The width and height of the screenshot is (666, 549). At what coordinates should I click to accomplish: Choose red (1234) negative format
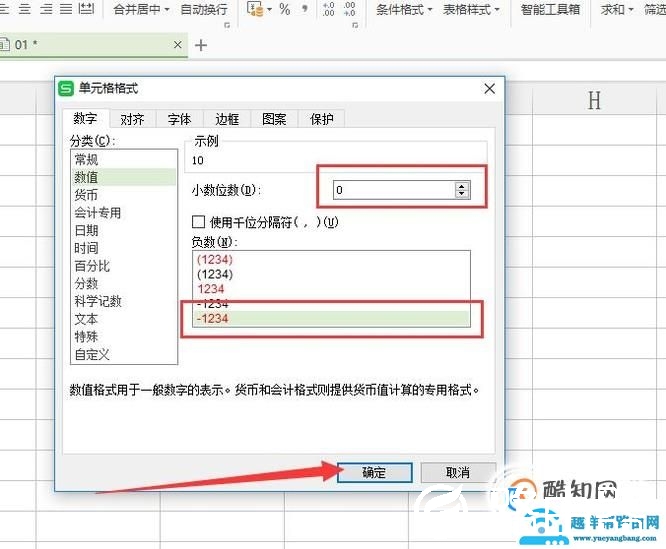[331, 259]
